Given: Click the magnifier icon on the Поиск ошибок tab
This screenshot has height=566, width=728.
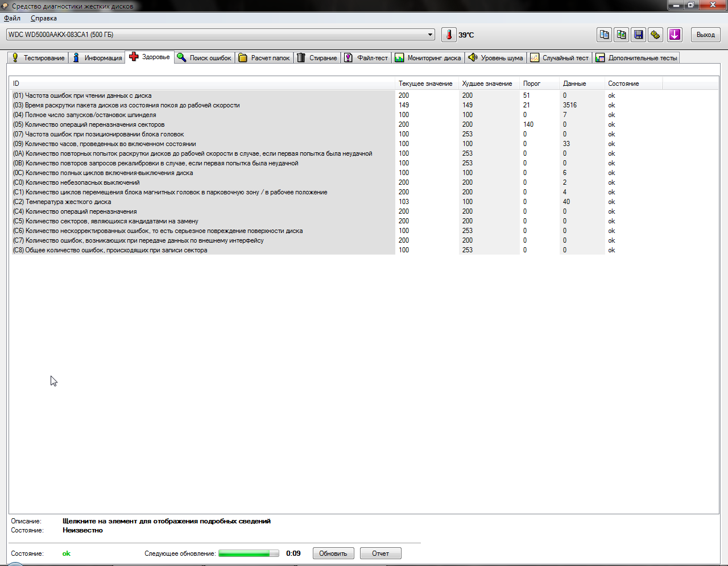Looking at the screenshot, I should (x=181, y=57).
